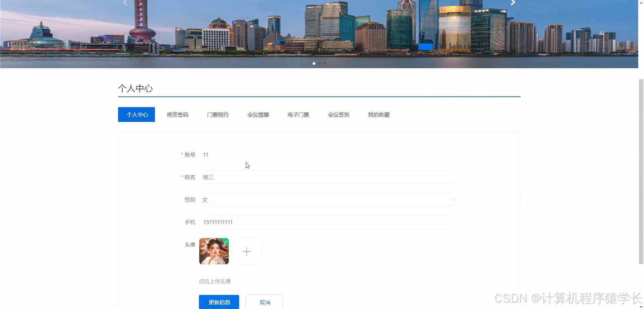644x309 pixels.
Task: Select the second carousel indicator dot
Action: coord(319,63)
